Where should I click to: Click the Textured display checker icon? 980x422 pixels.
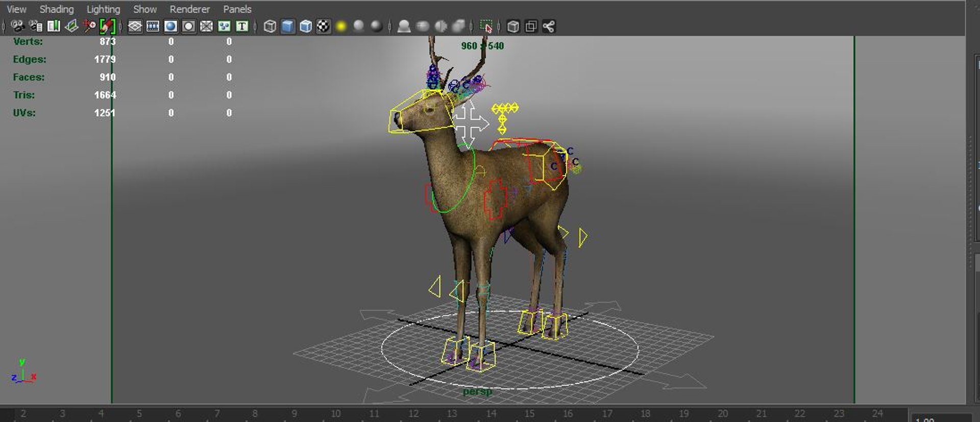point(323,26)
